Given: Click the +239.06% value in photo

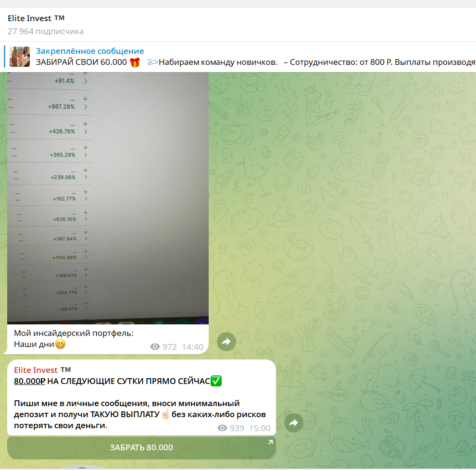Looking at the screenshot, I should point(63,177).
